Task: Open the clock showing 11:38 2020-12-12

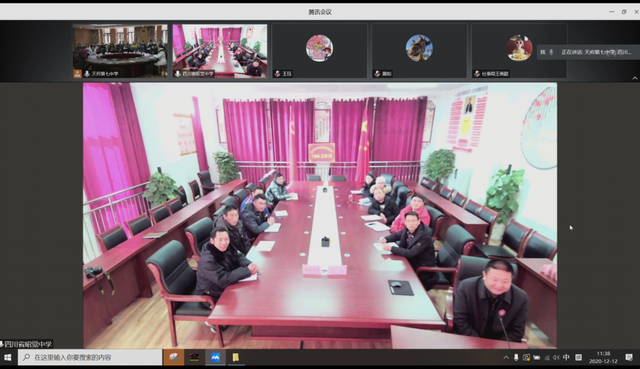Action: click(x=603, y=358)
